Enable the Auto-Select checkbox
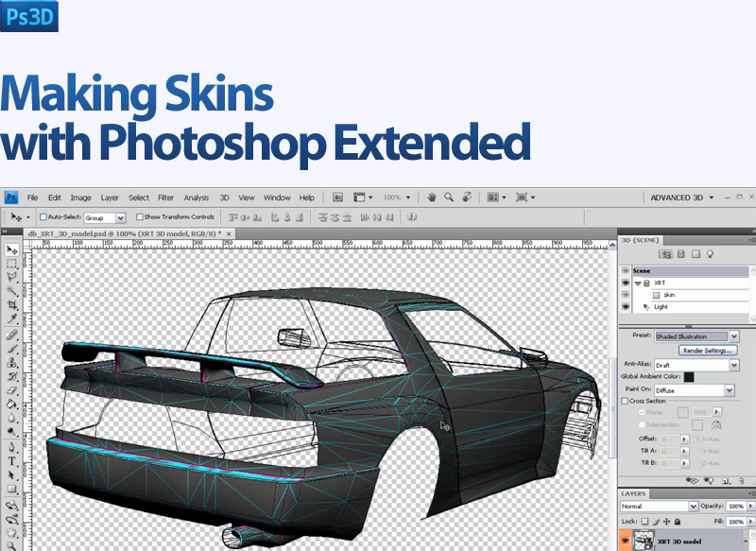 click(43, 217)
